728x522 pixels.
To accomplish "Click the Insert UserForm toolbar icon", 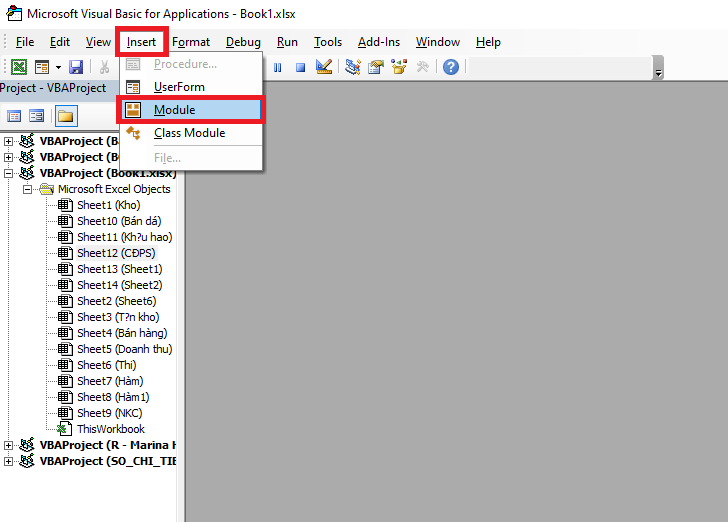I will click(x=42, y=67).
